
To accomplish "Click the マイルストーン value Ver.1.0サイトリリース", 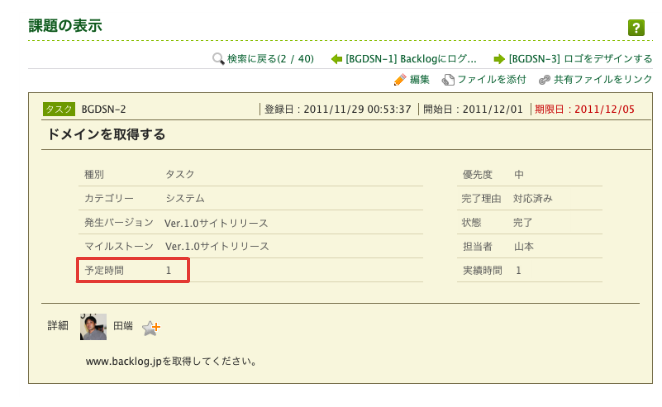I will click(x=217, y=247).
